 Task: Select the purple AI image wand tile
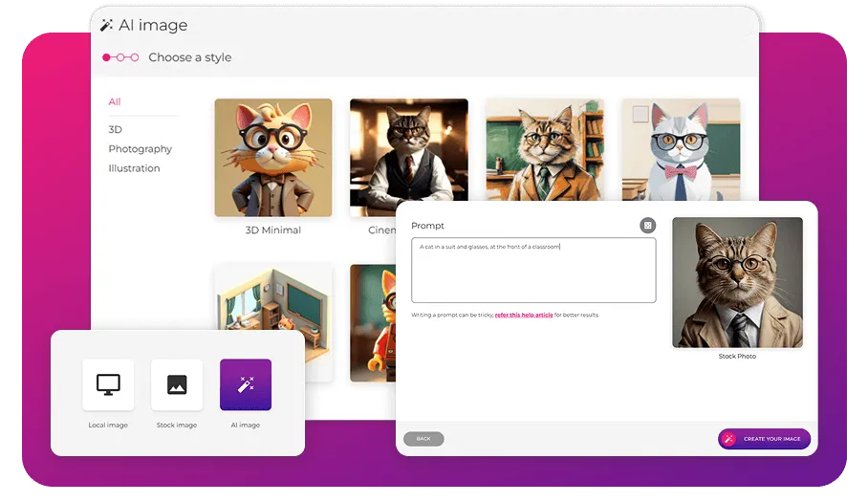click(246, 384)
